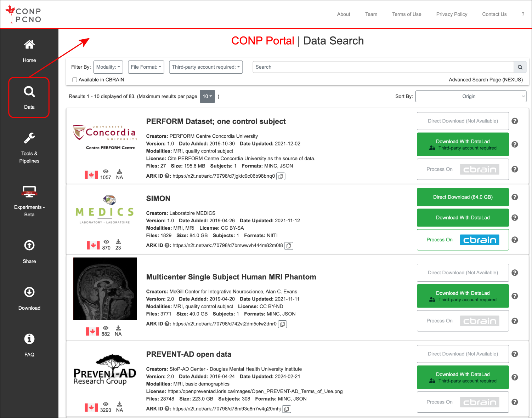Open the Team menu item

[x=371, y=14]
